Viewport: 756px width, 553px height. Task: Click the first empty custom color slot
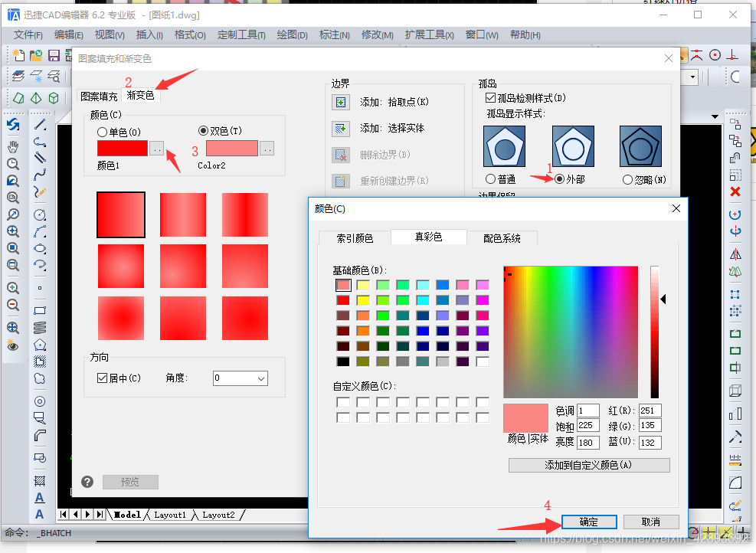click(343, 402)
